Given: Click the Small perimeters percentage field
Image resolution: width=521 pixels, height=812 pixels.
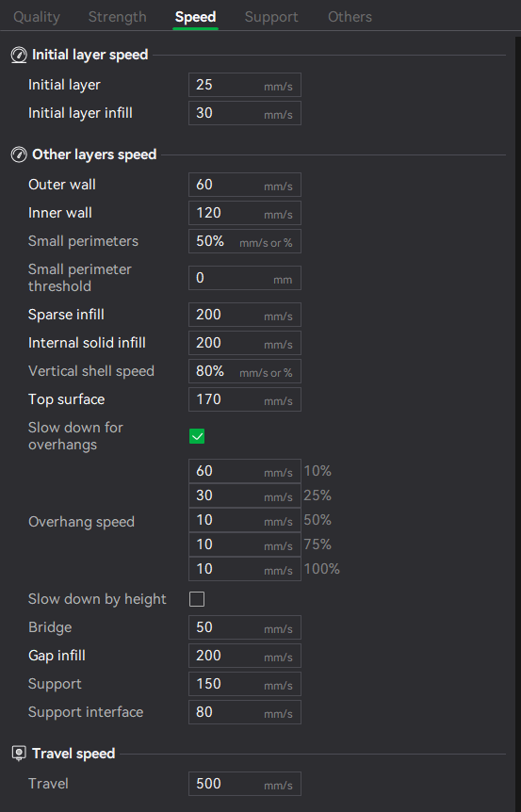Looking at the screenshot, I should click(x=244, y=241).
